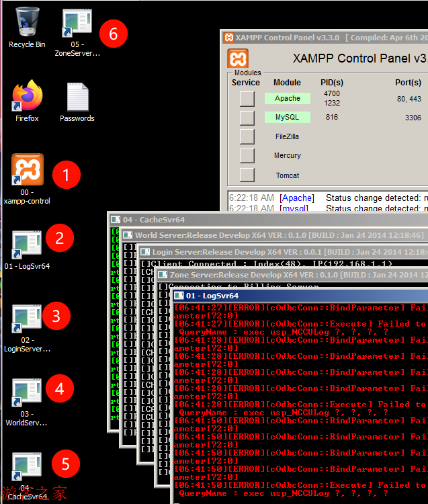Select the Apache module label

coord(287,98)
